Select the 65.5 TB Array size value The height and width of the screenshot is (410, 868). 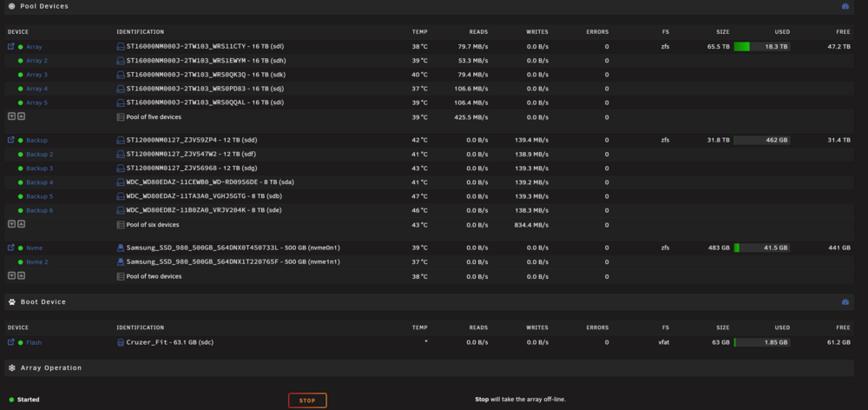pyautogui.click(x=718, y=47)
